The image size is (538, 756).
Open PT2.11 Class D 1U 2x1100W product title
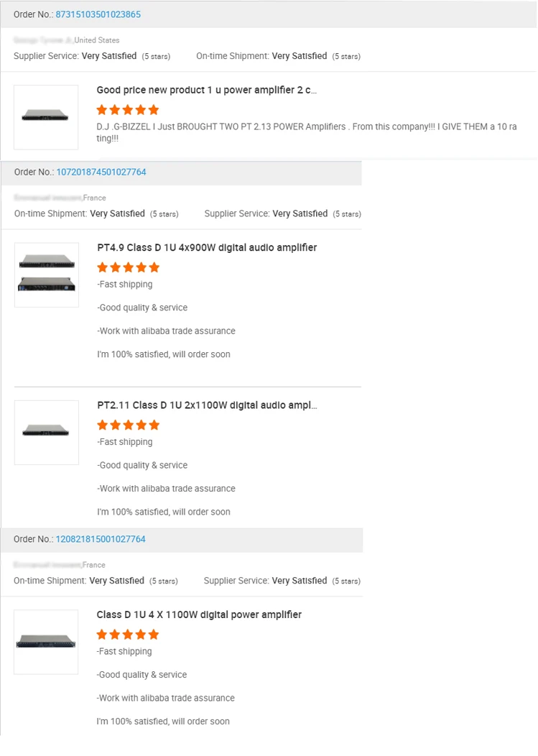click(x=207, y=405)
